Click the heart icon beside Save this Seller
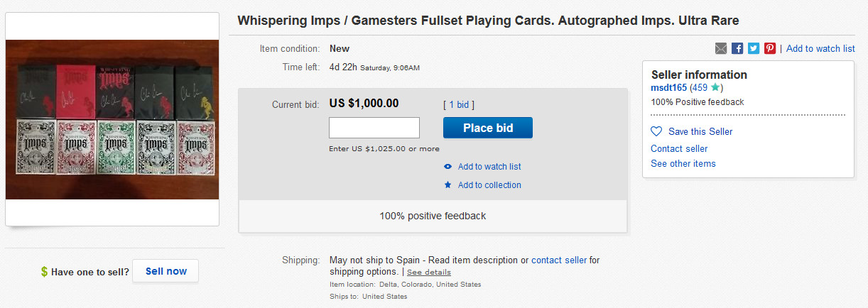 pyautogui.click(x=656, y=131)
